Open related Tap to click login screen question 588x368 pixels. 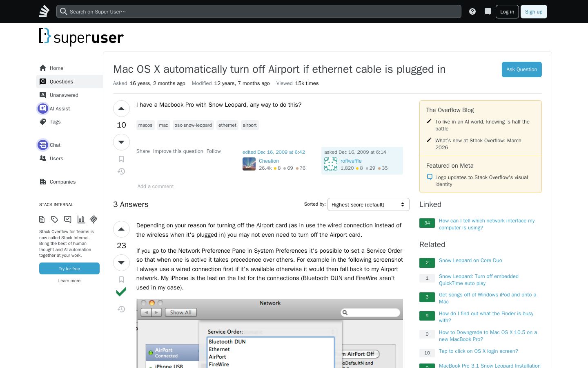click(479, 351)
